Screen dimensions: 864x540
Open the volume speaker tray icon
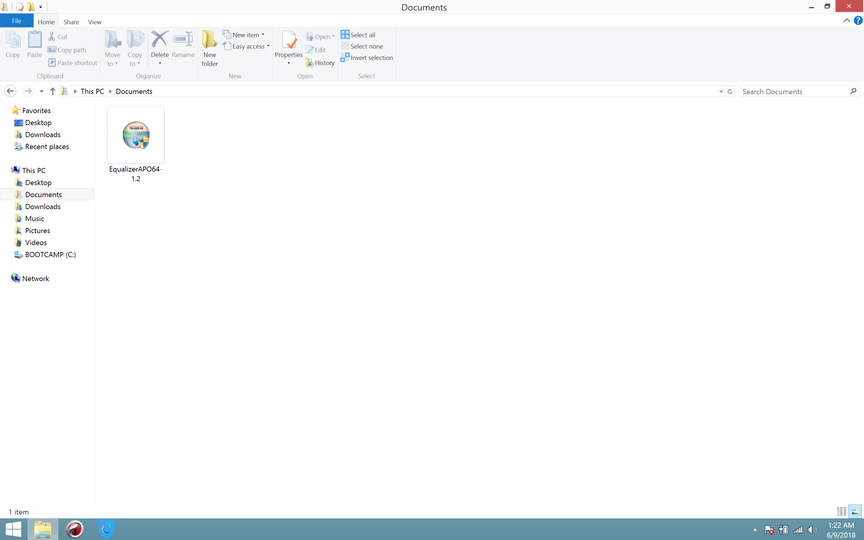pos(812,530)
